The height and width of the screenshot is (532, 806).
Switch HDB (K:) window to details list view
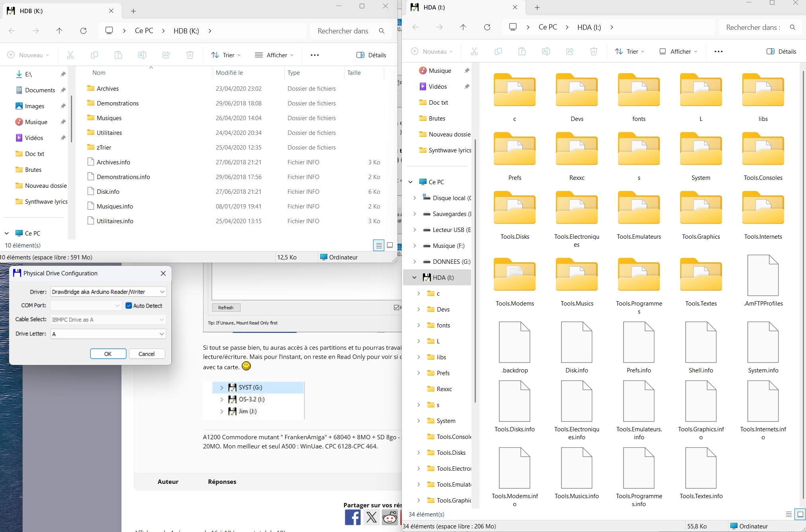pyautogui.click(x=379, y=246)
